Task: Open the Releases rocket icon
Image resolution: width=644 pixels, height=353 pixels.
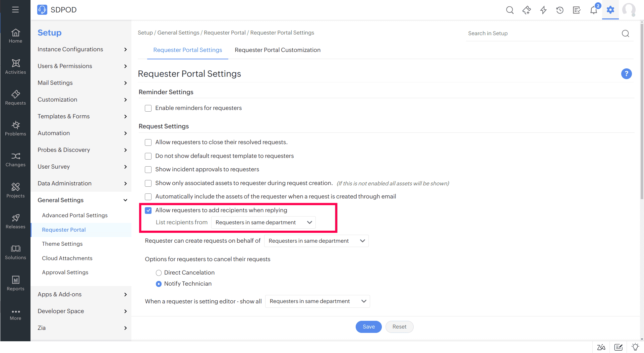Action: (x=15, y=221)
